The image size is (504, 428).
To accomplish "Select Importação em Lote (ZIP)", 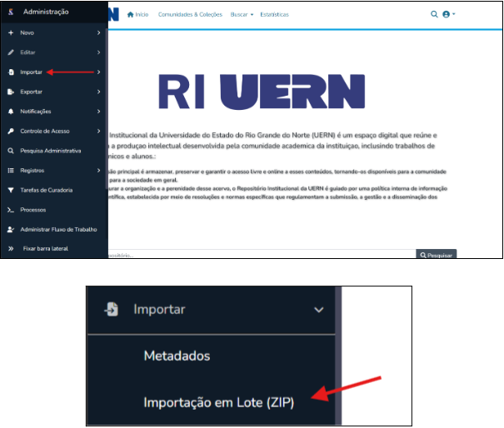I will [x=218, y=403].
